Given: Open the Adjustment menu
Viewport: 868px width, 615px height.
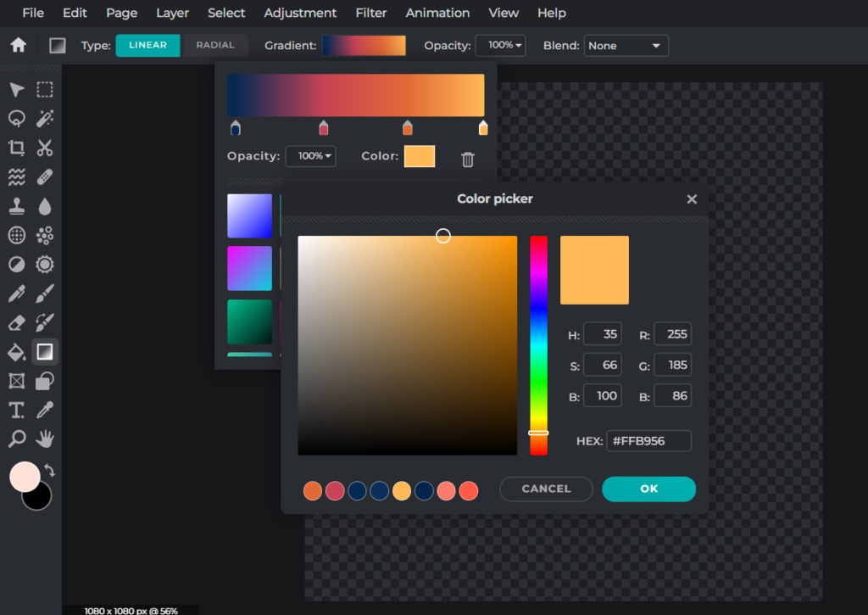Looking at the screenshot, I should 300,13.
